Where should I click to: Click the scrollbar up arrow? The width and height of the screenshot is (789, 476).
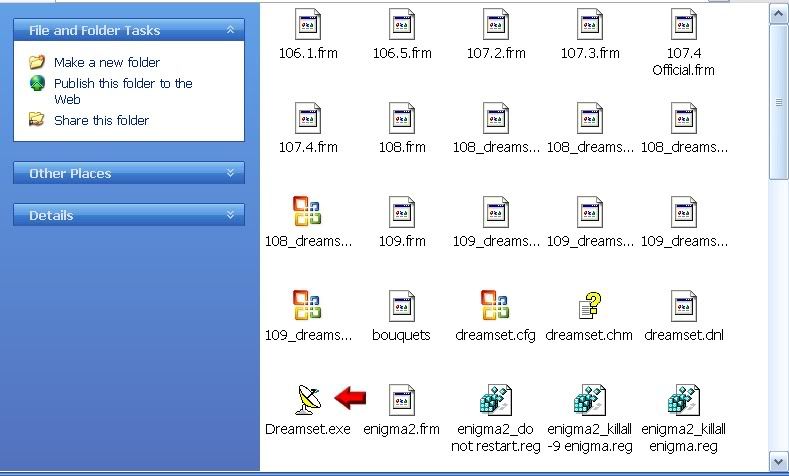point(778,14)
